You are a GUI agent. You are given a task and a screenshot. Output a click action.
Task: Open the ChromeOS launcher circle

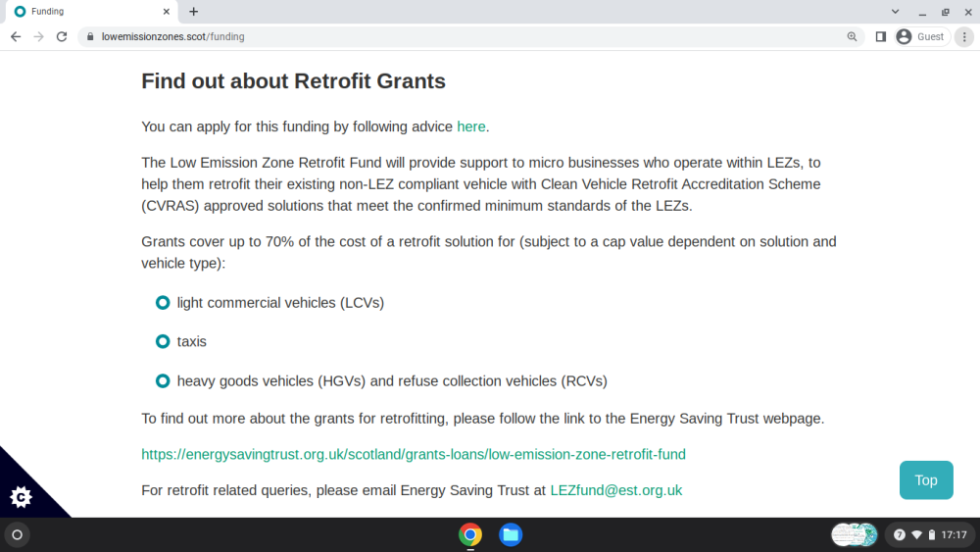pos(18,534)
